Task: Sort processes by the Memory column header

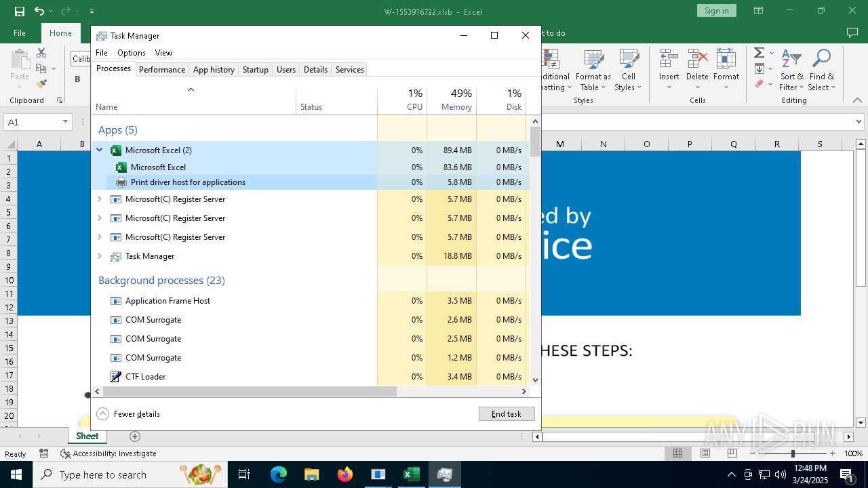Action: click(452, 100)
